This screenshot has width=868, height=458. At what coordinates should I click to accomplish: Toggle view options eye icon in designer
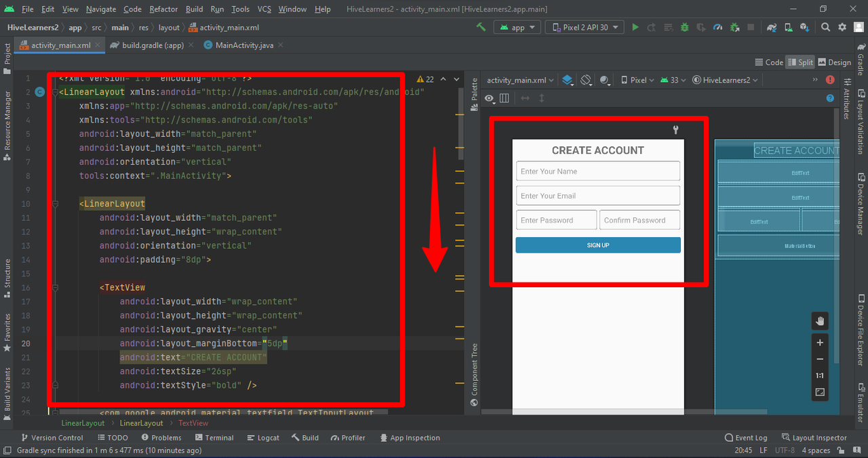490,98
